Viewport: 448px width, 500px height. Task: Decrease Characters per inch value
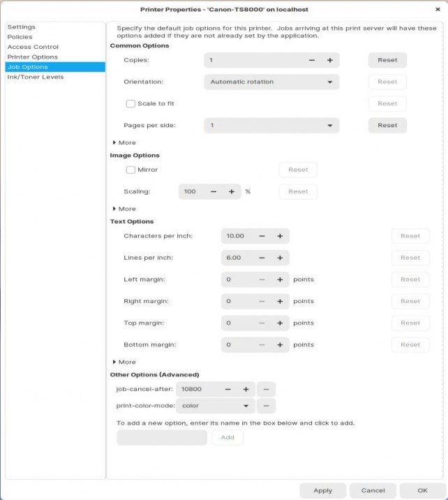[262, 236]
